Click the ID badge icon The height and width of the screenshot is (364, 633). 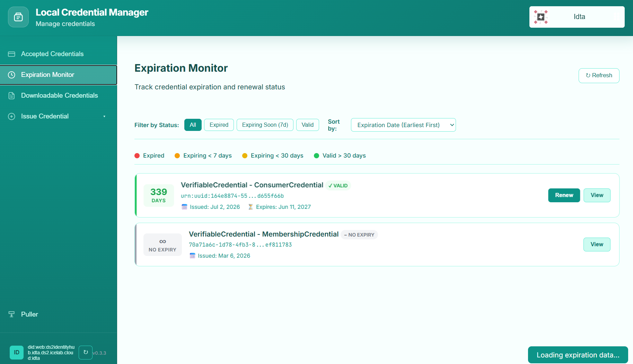click(x=17, y=353)
